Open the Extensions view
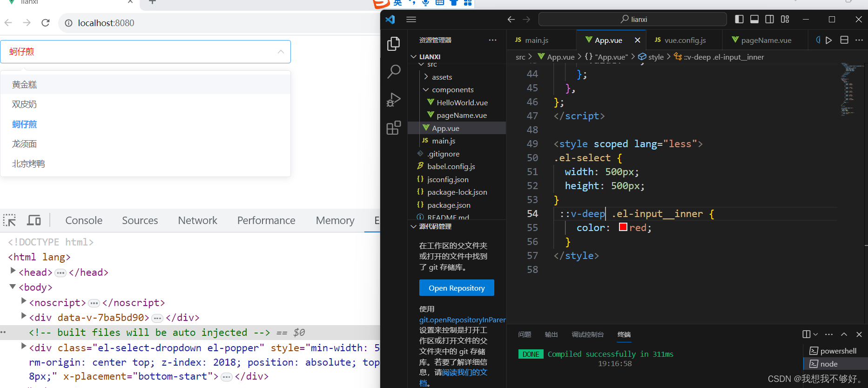Image resolution: width=868 pixels, height=388 pixels. tap(394, 128)
